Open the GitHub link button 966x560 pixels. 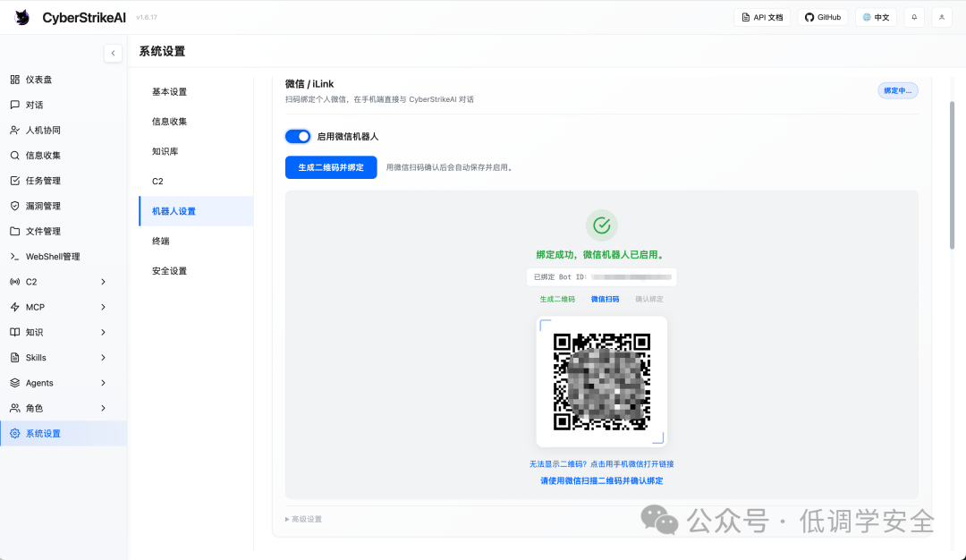coord(823,17)
